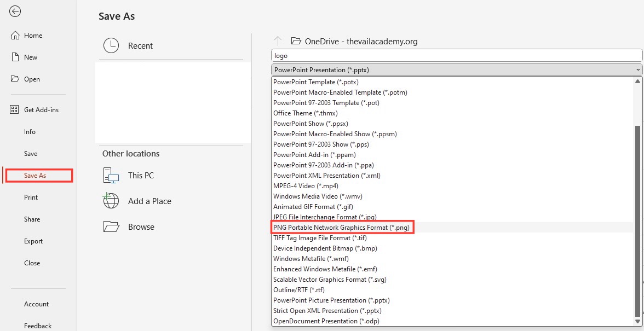This screenshot has height=331, width=644.
Task: Click the Open folder icon in sidebar
Action: 15,79
